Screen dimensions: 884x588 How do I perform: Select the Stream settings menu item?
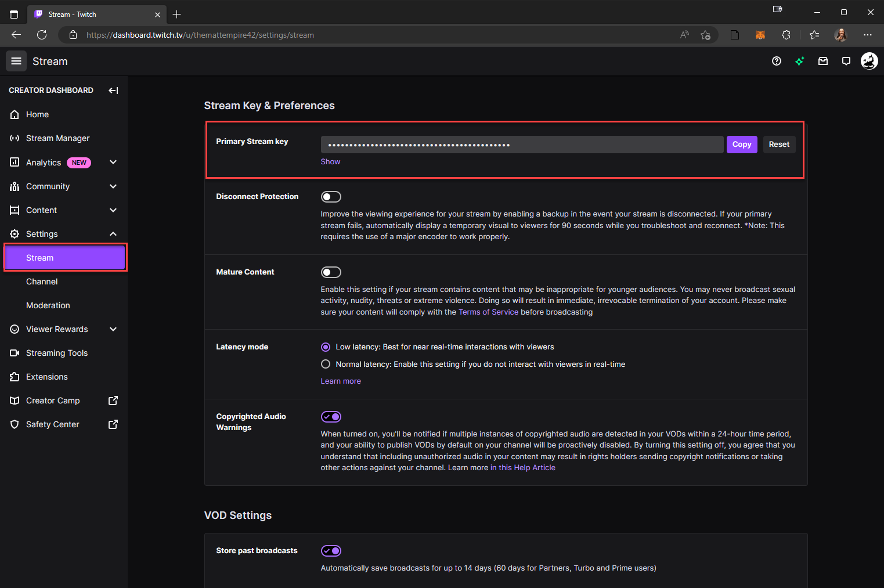65,258
